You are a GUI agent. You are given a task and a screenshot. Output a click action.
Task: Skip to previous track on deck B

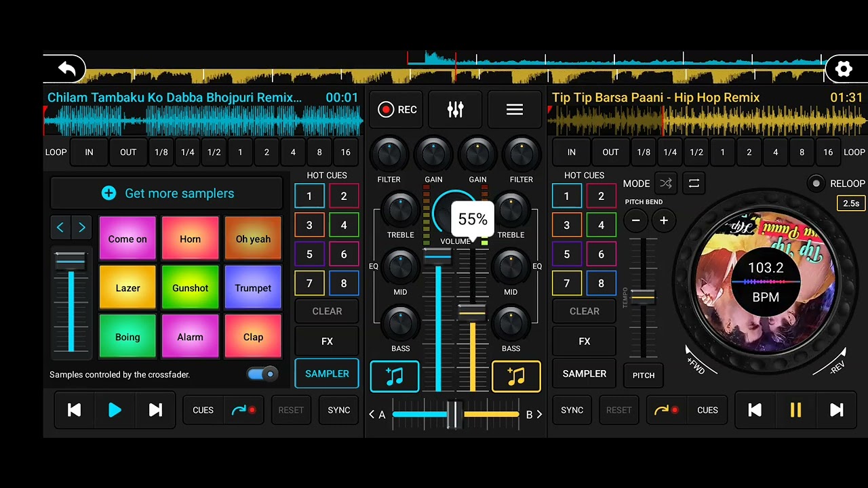[x=755, y=410]
